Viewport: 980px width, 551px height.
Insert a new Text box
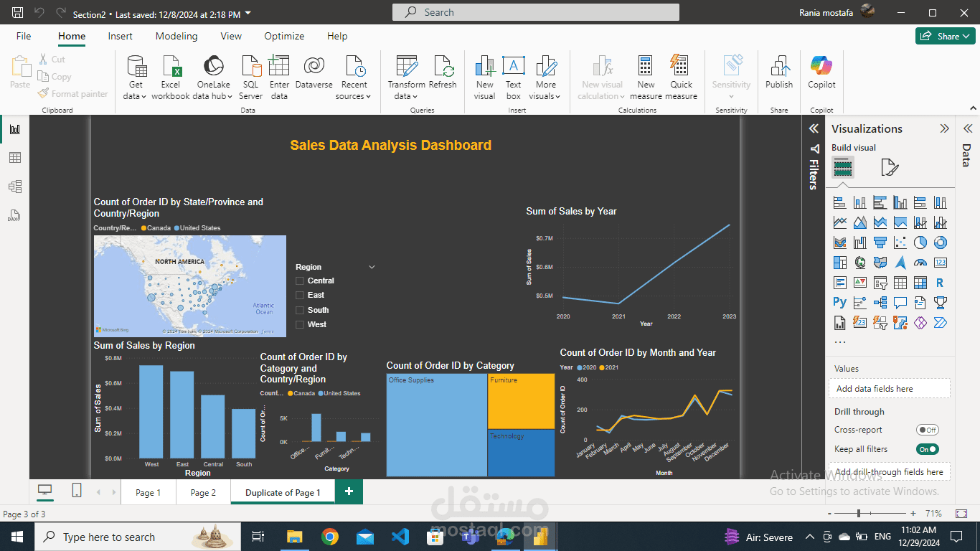tap(513, 77)
